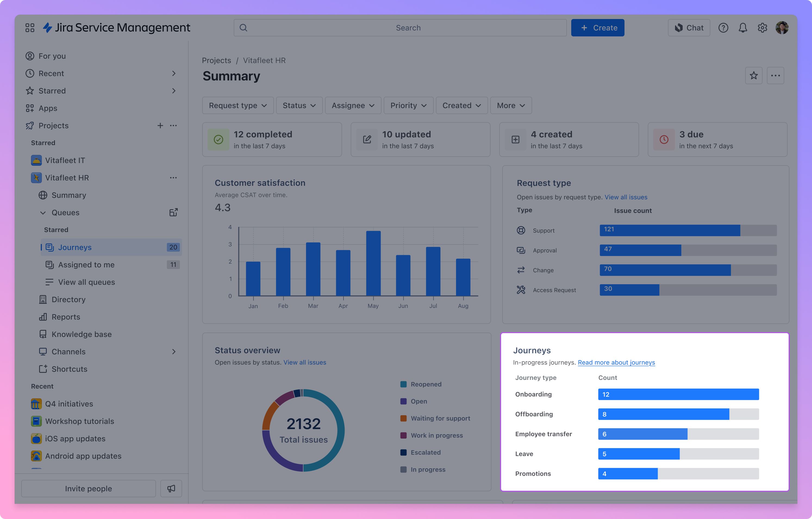Collapse the Queues section chevron

pos(43,212)
